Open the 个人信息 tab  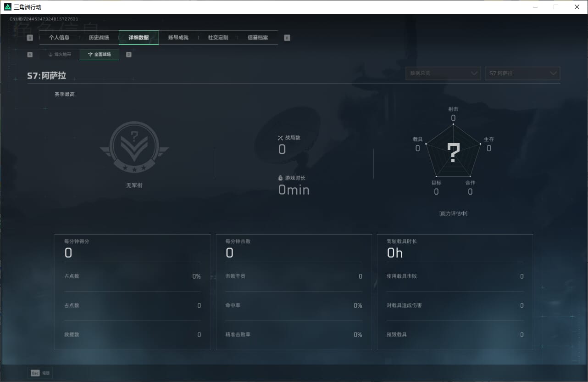(x=59, y=38)
